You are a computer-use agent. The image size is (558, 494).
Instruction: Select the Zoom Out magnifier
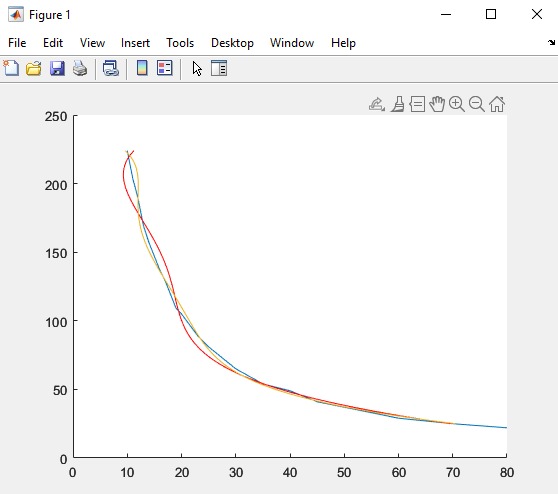(x=477, y=104)
